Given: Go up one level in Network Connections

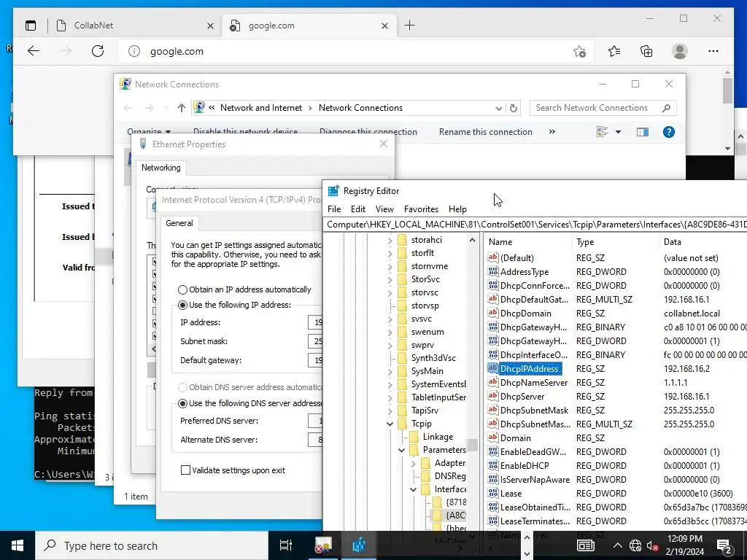Looking at the screenshot, I should pyautogui.click(x=181, y=108).
